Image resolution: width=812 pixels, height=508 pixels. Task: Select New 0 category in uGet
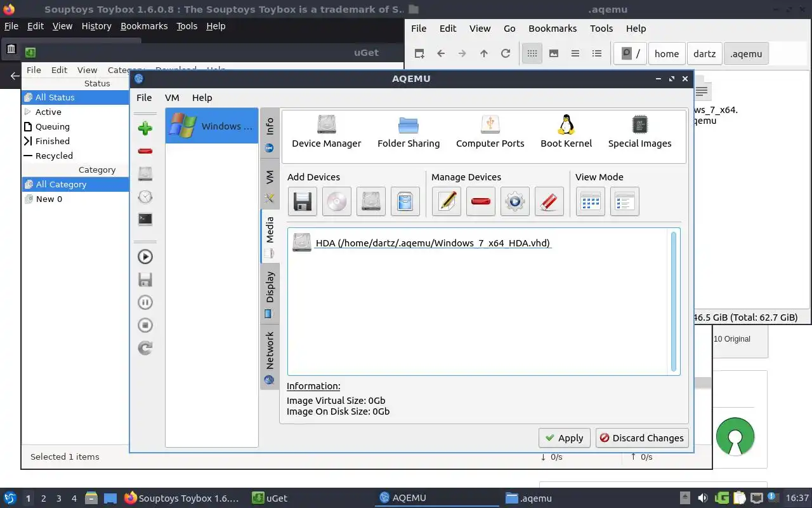coord(75,199)
